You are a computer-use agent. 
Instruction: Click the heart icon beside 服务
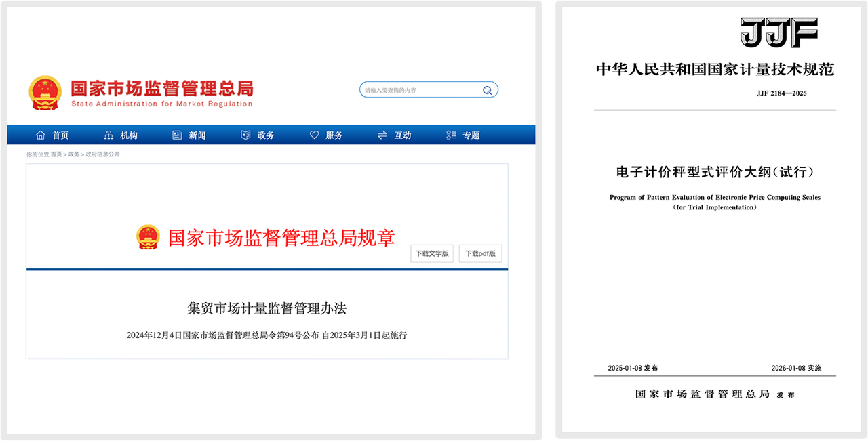[314, 135]
